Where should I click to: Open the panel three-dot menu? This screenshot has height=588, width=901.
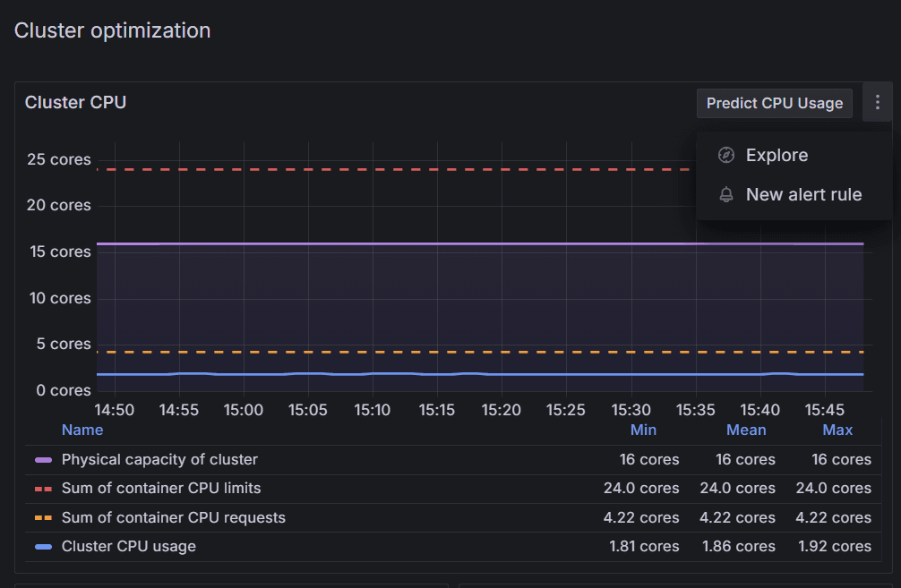coord(877,103)
